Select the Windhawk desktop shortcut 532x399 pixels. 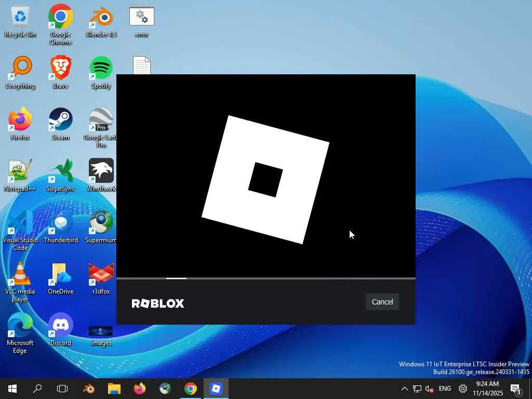point(101,176)
